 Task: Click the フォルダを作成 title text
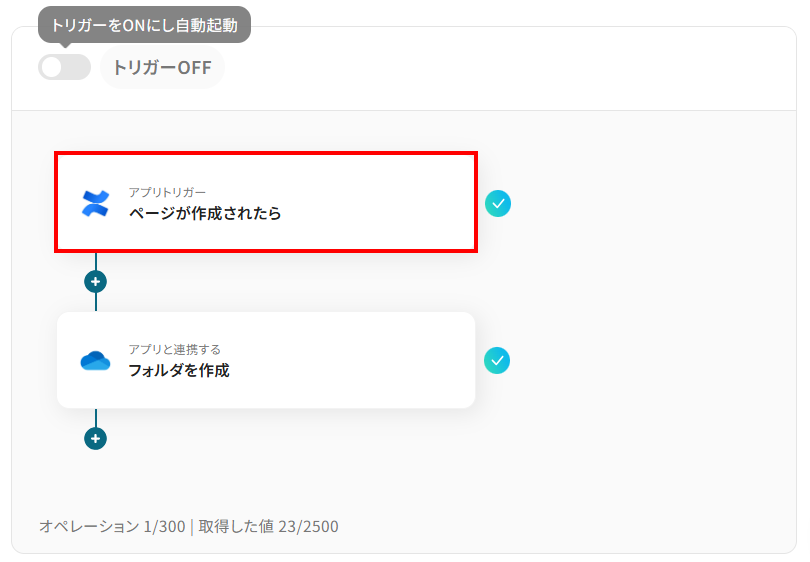point(179,370)
